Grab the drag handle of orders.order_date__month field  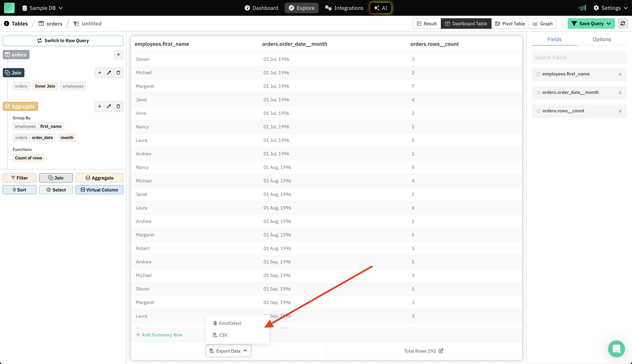(x=538, y=93)
